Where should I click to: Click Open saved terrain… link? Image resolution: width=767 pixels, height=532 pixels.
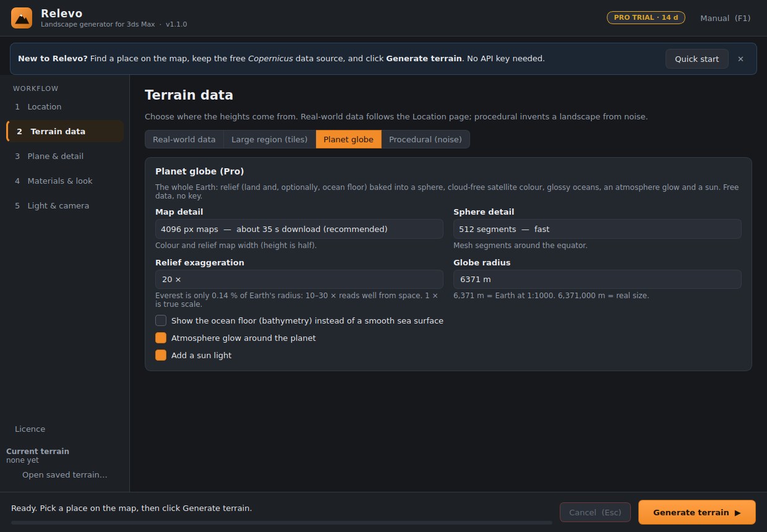(x=65, y=474)
